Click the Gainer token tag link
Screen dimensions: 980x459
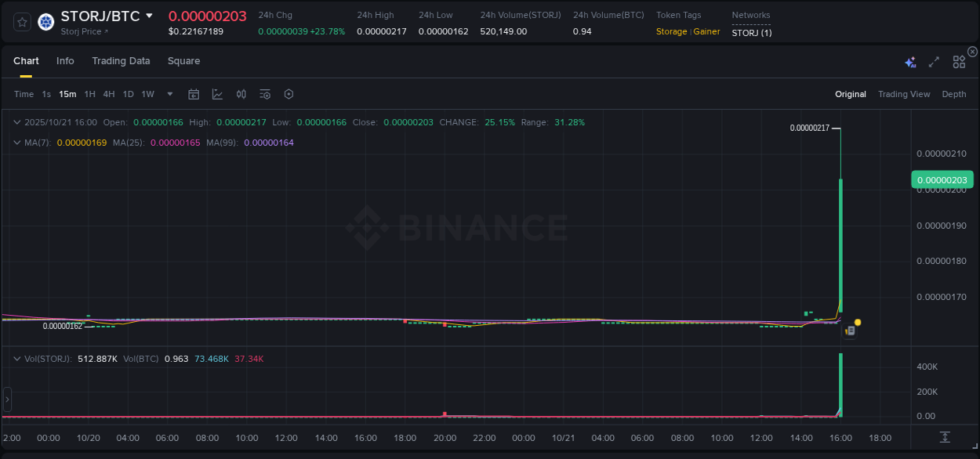click(x=706, y=31)
